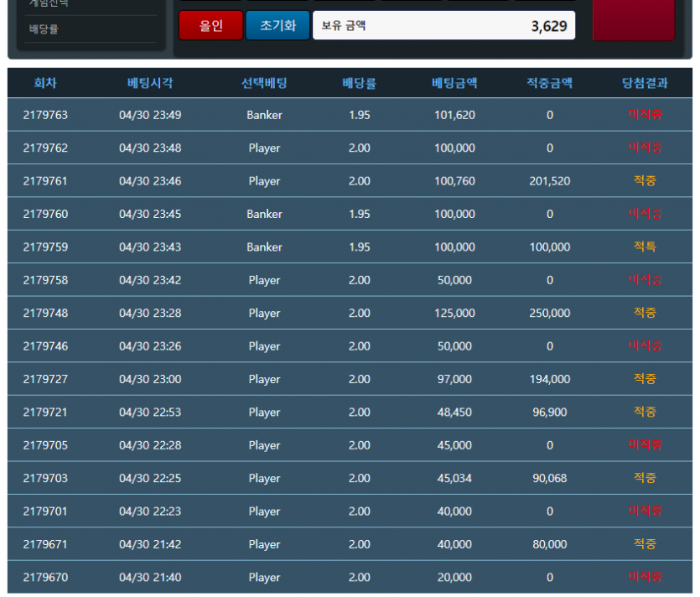The image size is (700, 597).
Task: Click 적특 result in round 2179759 row
Action: pyautogui.click(x=645, y=247)
